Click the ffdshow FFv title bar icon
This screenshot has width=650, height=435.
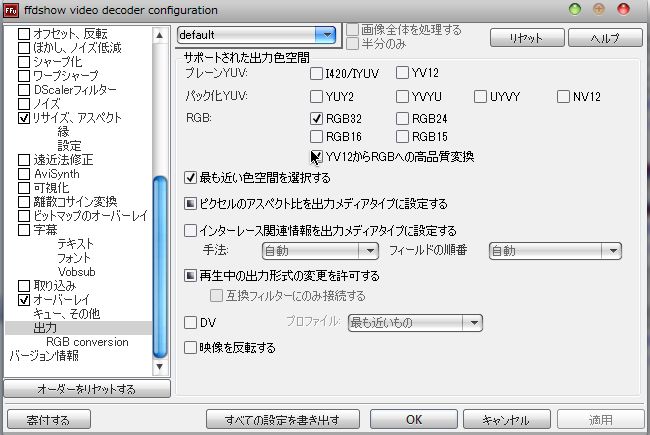coord(11,10)
